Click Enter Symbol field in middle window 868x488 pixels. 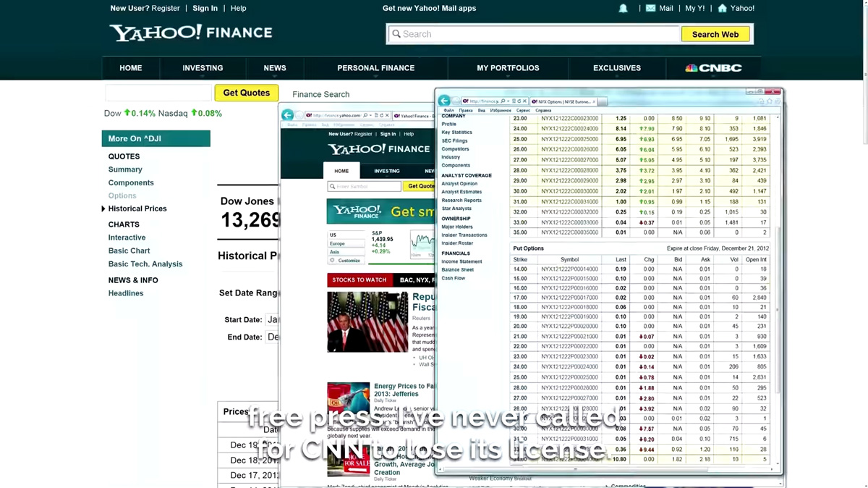coord(364,186)
